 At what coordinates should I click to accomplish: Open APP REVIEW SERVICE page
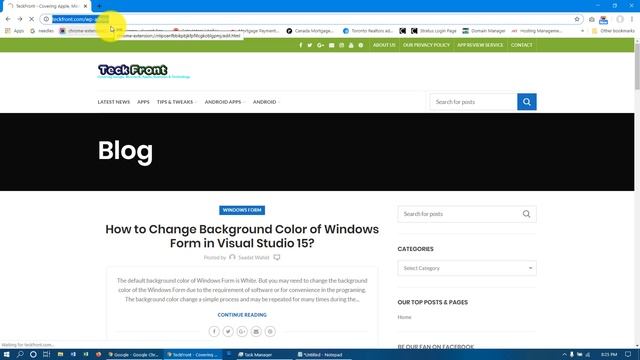pos(480,45)
